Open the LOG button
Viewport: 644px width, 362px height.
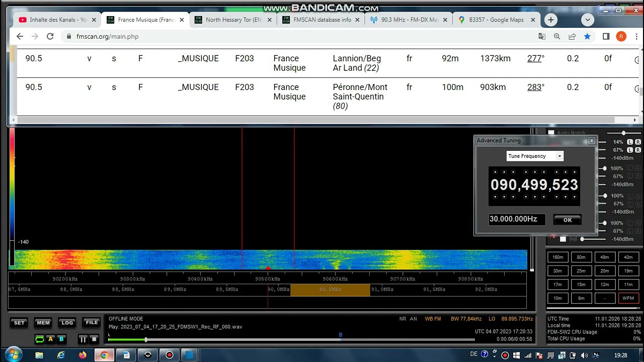67,323
